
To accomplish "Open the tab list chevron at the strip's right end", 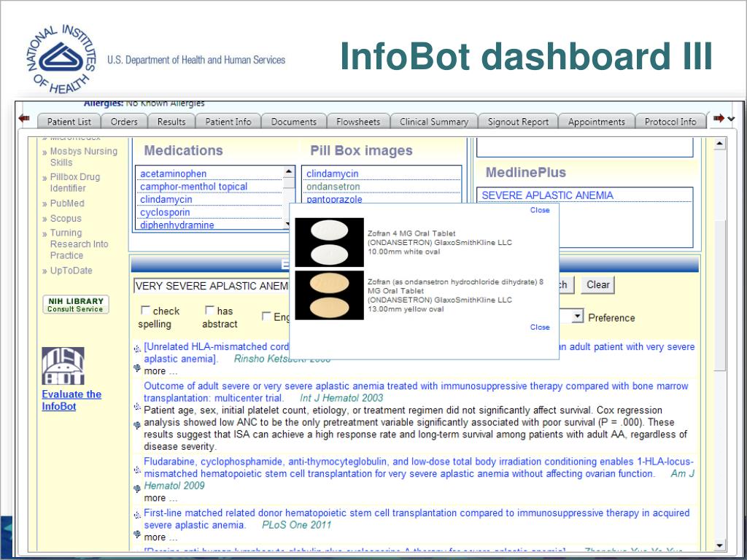I will [731, 119].
